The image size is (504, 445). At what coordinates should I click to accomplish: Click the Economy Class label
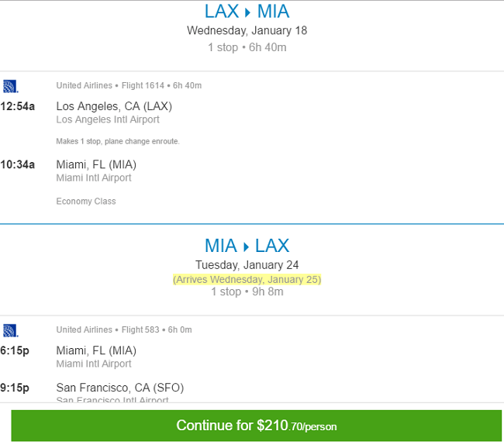pos(86,201)
